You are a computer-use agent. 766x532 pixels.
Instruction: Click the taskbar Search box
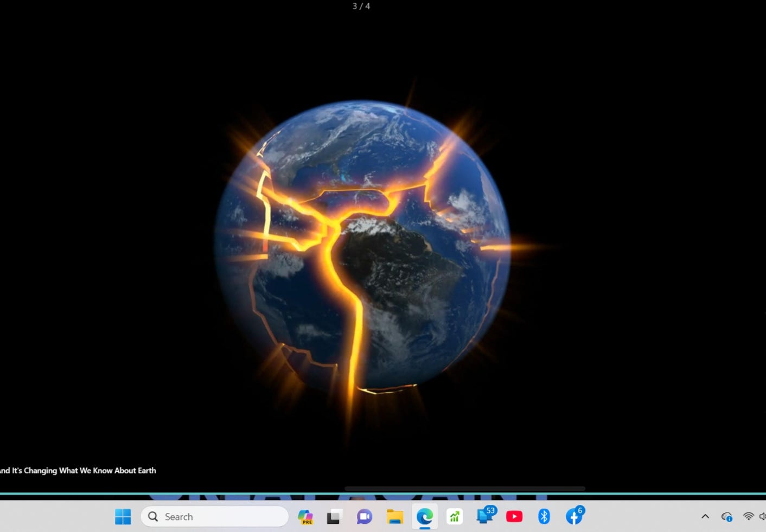(x=214, y=517)
